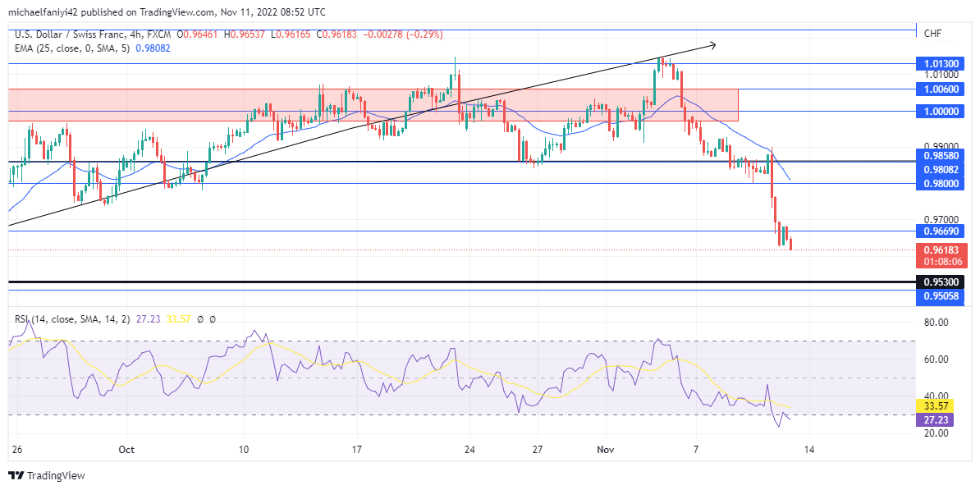Click the CHF currency label
Viewport: 980px width, 490px height.
(932, 33)
